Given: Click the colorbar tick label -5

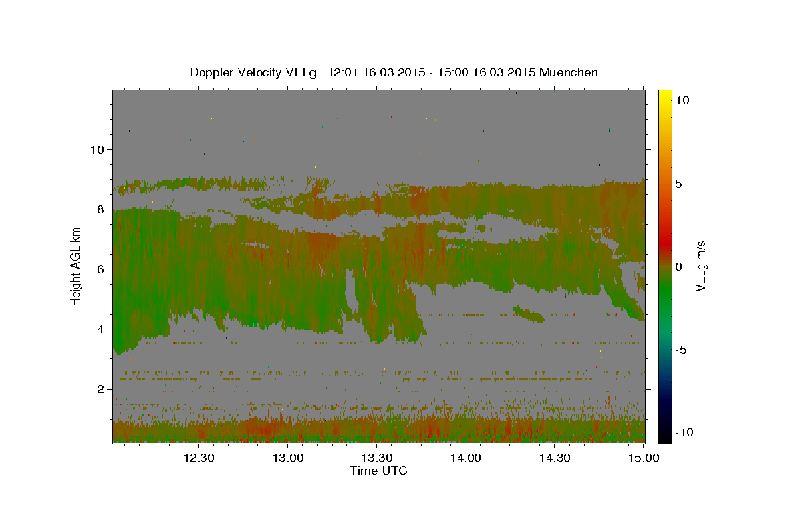Looking at the screenshot, I should [x=681, y=350].
